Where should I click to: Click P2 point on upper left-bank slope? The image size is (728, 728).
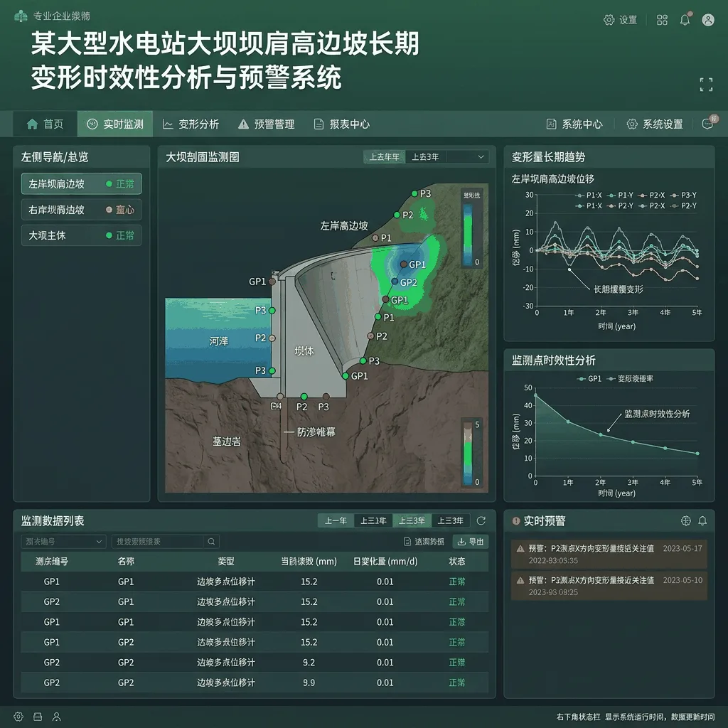397,215
